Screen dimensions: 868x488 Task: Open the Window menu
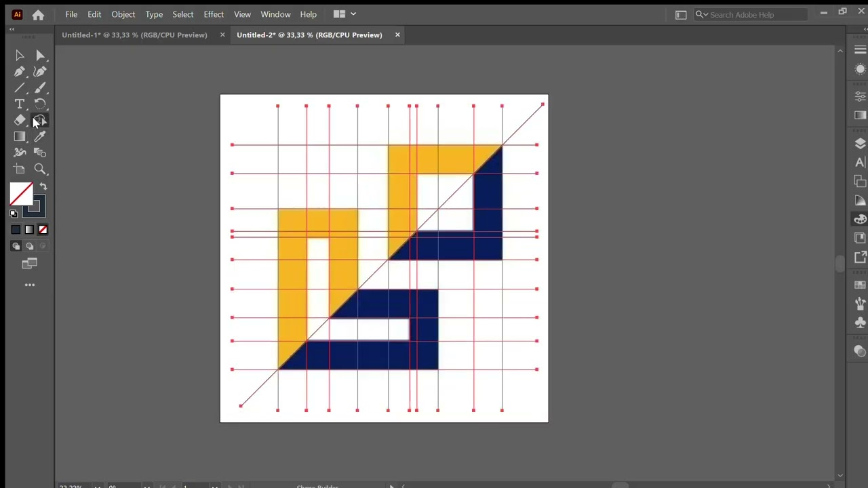[275, 14]
